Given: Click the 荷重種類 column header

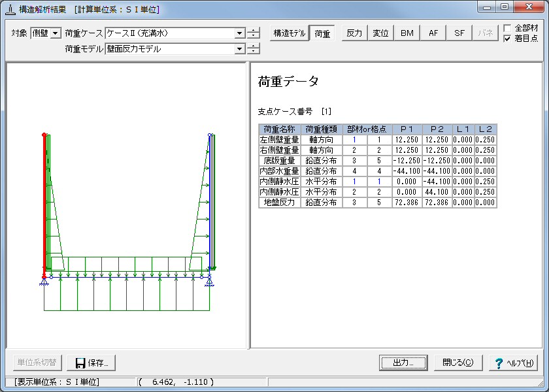Looking at the screenshot, I should 322,129.
